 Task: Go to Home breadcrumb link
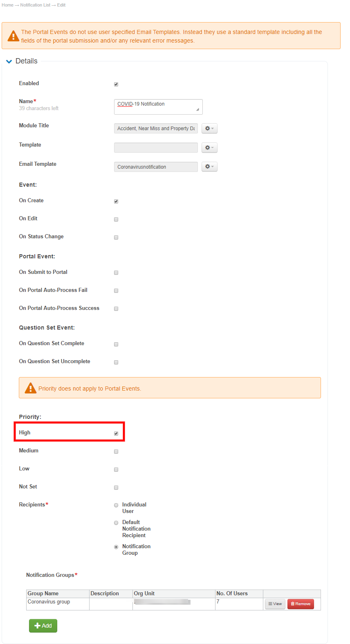click(x=7, y=5)
